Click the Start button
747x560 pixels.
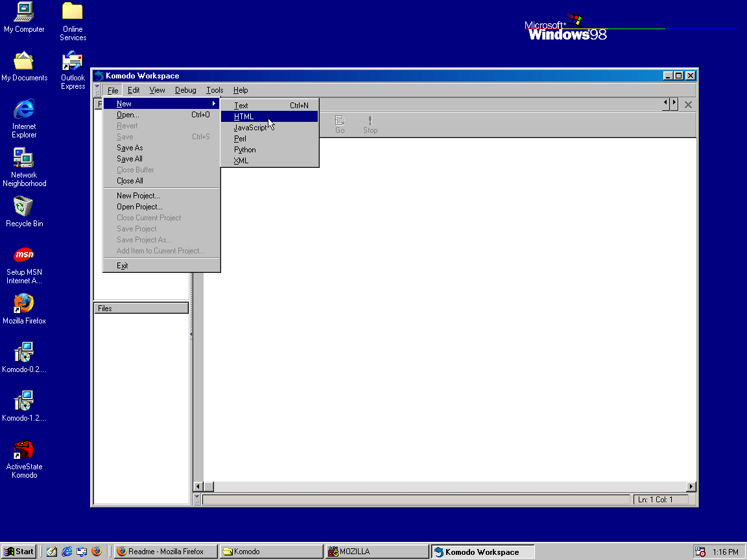19,552
